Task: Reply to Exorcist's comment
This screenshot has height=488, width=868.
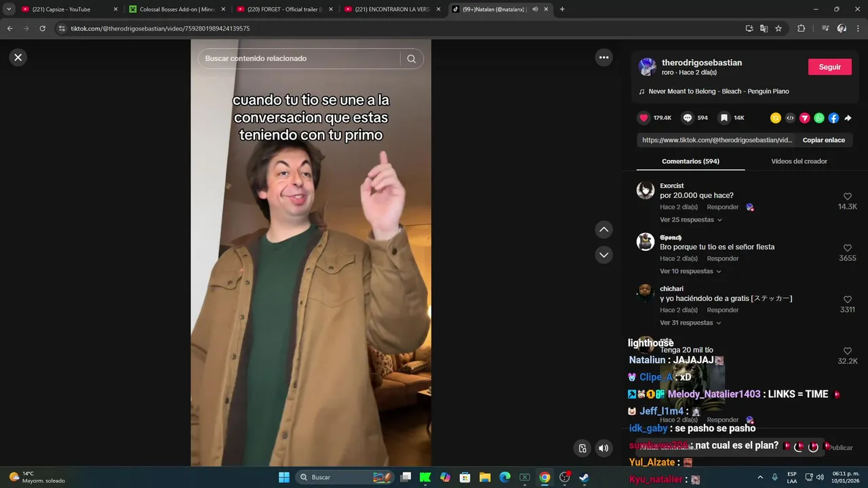Action: (723, 207)
